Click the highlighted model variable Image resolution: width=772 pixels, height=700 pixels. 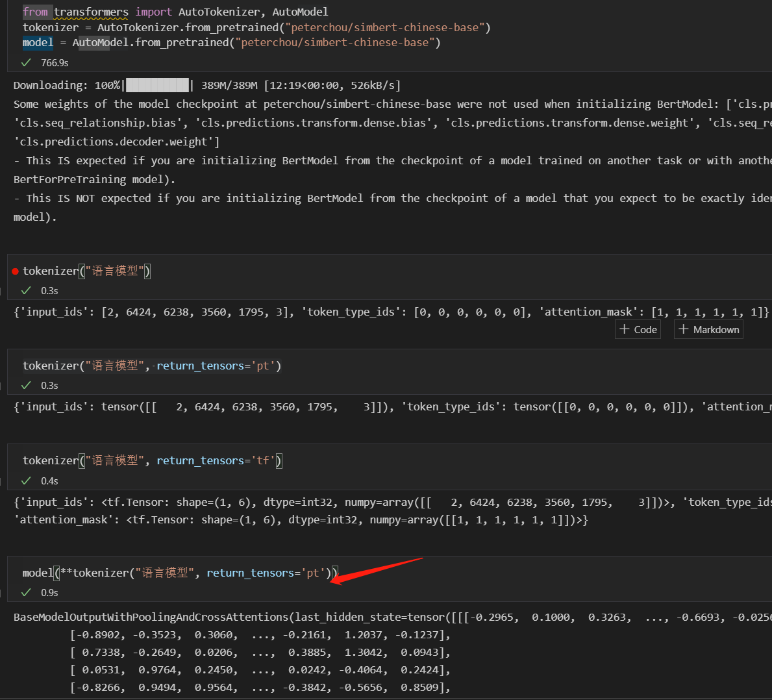[37, 42]
